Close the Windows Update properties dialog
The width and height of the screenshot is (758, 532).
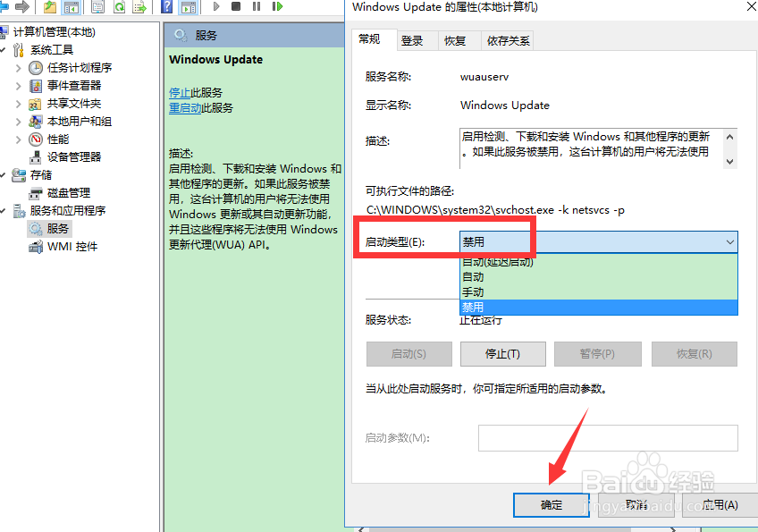tap(753, 7)
